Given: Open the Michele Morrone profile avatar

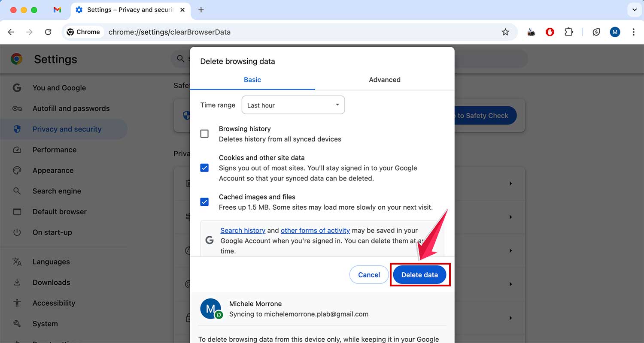Looking at the screenshot, I should click(x=615, y=32).
